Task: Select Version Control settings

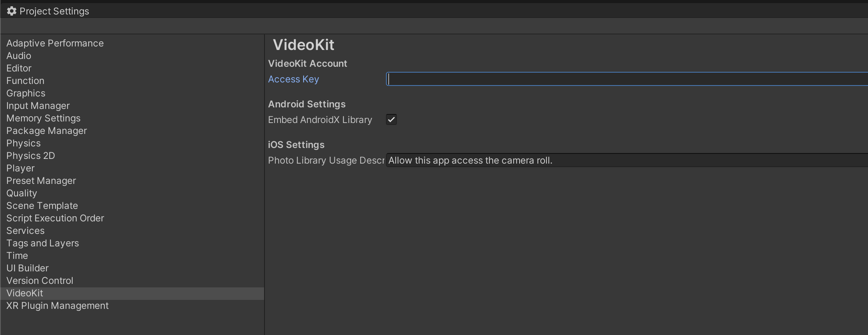Action: (132, 281)
